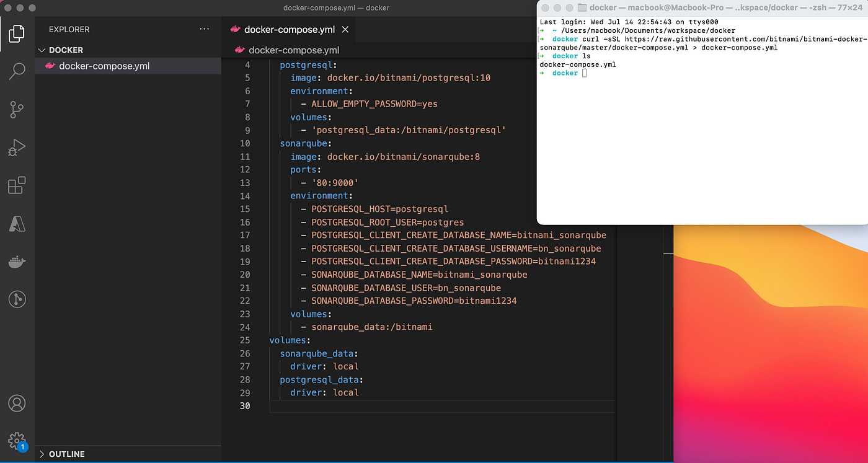Click the workspace/docker path line in Terminal
Viewport: 868px width, 463px height.
649,30
